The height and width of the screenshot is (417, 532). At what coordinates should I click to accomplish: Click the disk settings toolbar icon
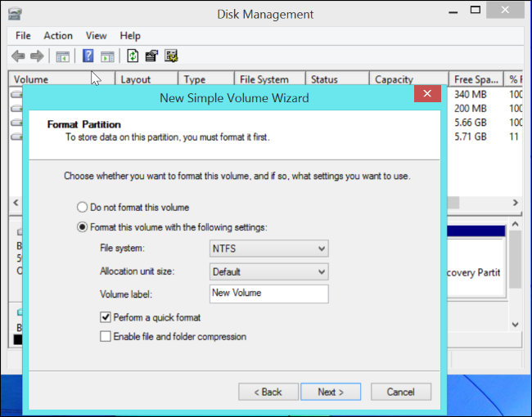coord(171,56)
